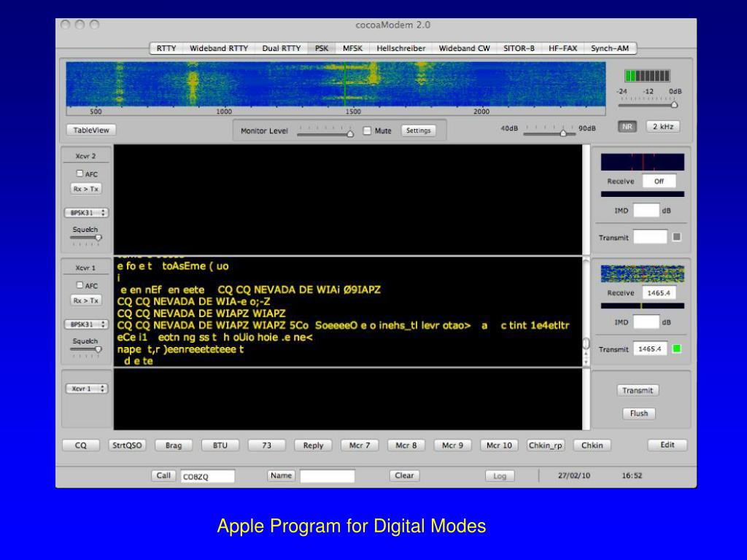Click the Call button
The width and height of the screenshot is (747, 560).
pos(163,475)
